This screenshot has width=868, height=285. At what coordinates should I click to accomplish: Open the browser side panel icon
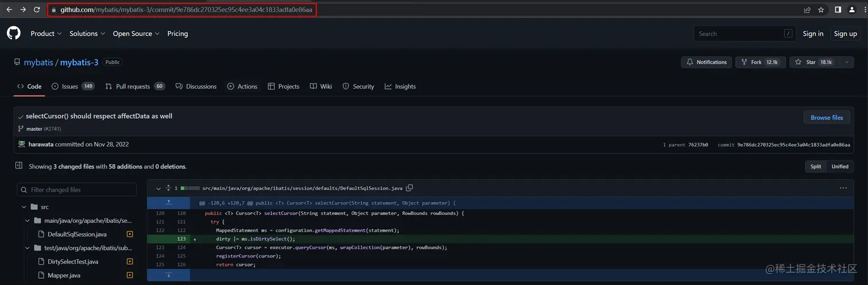click(838, 10)
